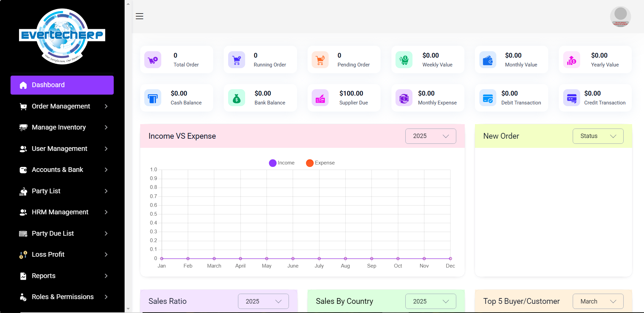Toggle the Income legend series

point(282,163)
